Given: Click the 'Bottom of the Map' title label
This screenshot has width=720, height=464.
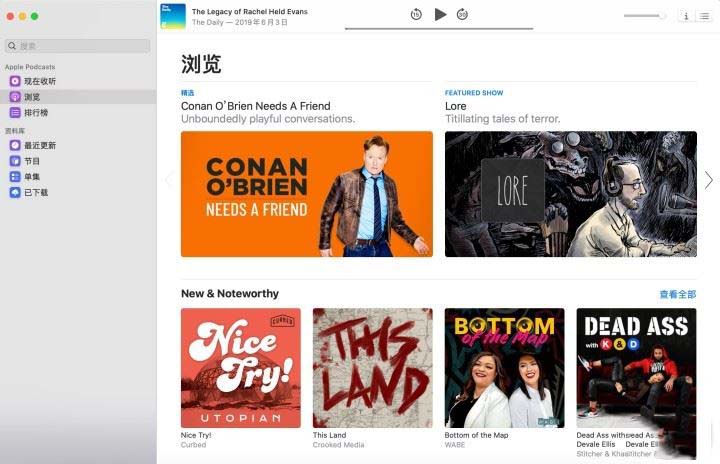Looking at the screenshot, I should click(476, 435).
